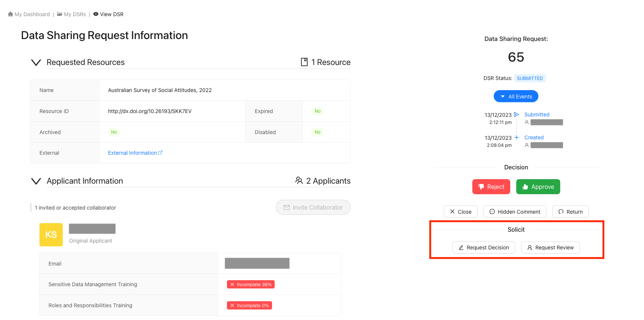
Task: Collapse the Applicant Information section
Action: coord(36,181)
